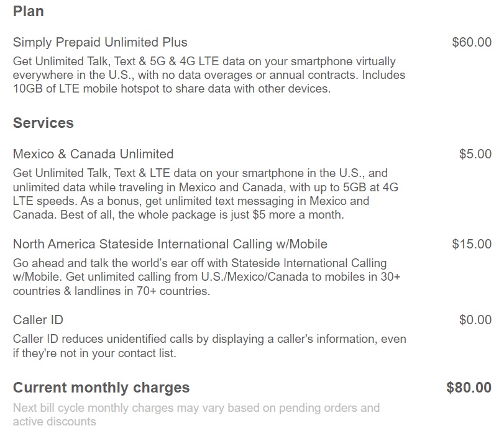Select the Simply Prepaid Unlimited Plus title

(100, 42)
